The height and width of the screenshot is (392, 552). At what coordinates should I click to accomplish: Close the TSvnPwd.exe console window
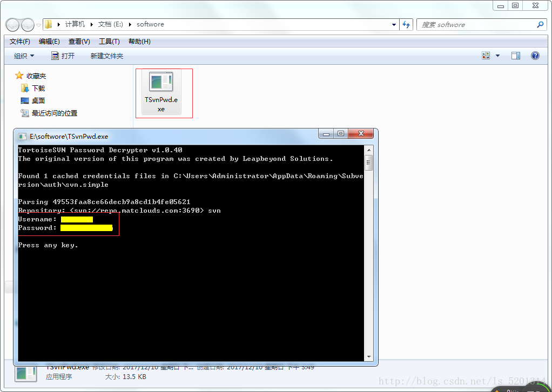click(361, 134)
